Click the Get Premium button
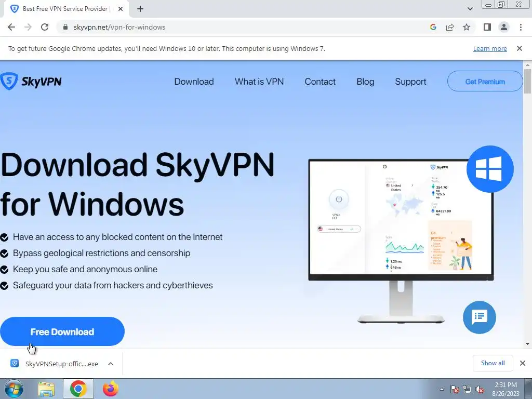Viewport: 532px width, 399px height. (485, 82)
